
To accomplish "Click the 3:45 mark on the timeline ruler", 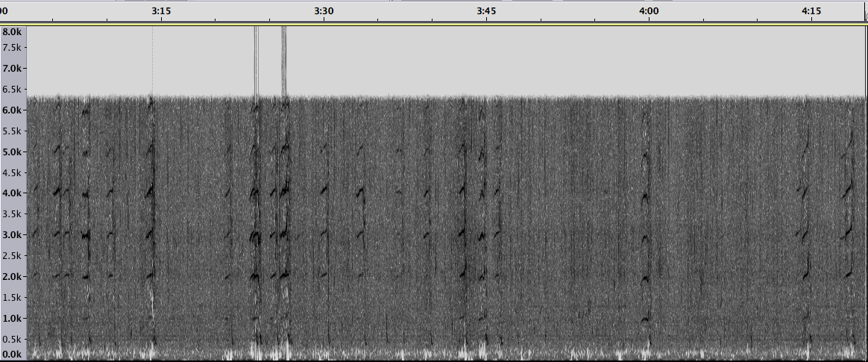I will [x=487, y=10].
